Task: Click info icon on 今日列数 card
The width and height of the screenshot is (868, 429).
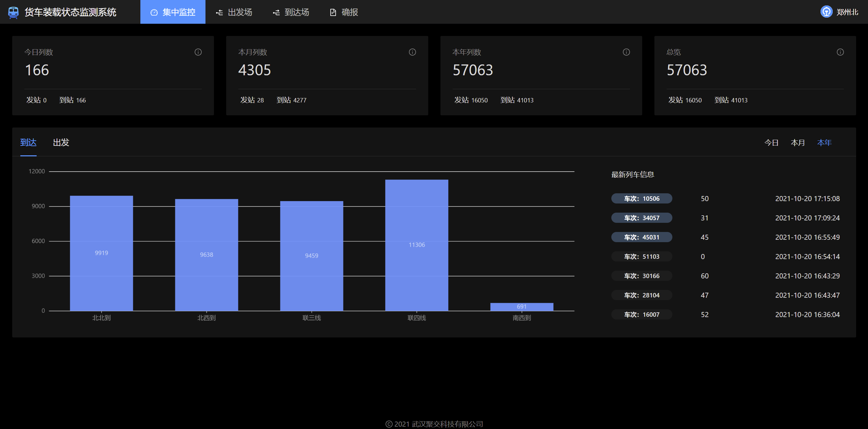Action: [198, 52]
